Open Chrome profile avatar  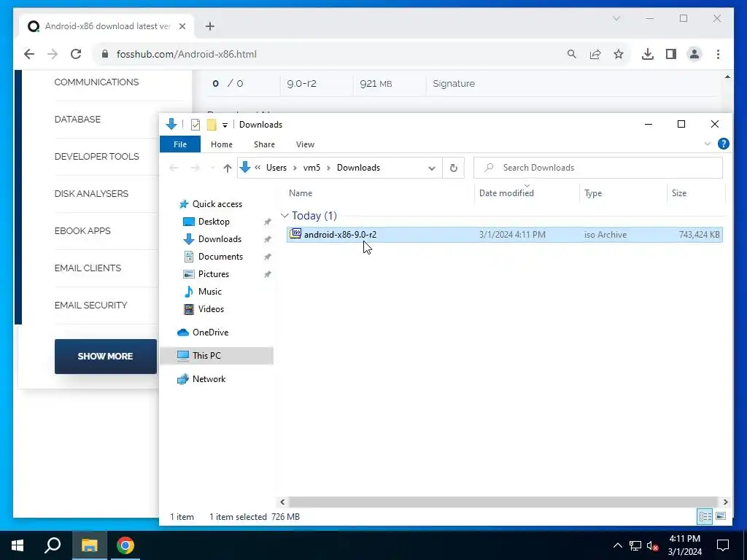pyautogui.click(x=694, y=54)
